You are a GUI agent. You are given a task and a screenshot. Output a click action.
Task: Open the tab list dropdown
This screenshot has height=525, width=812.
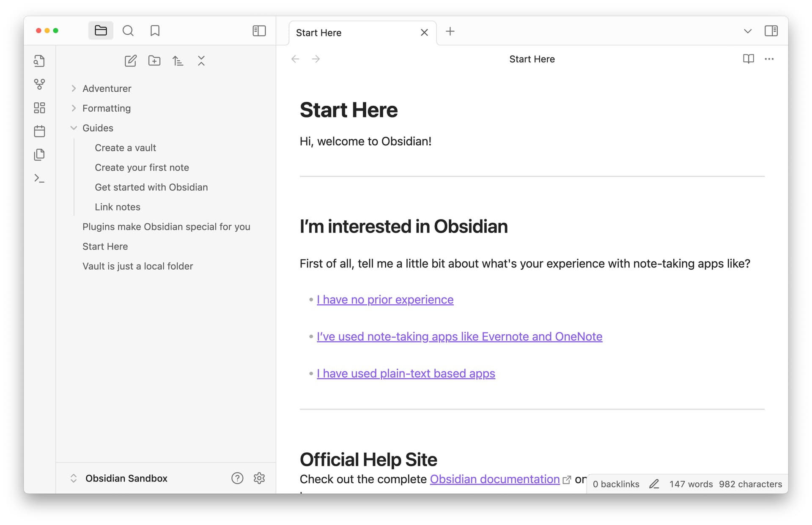747,31
